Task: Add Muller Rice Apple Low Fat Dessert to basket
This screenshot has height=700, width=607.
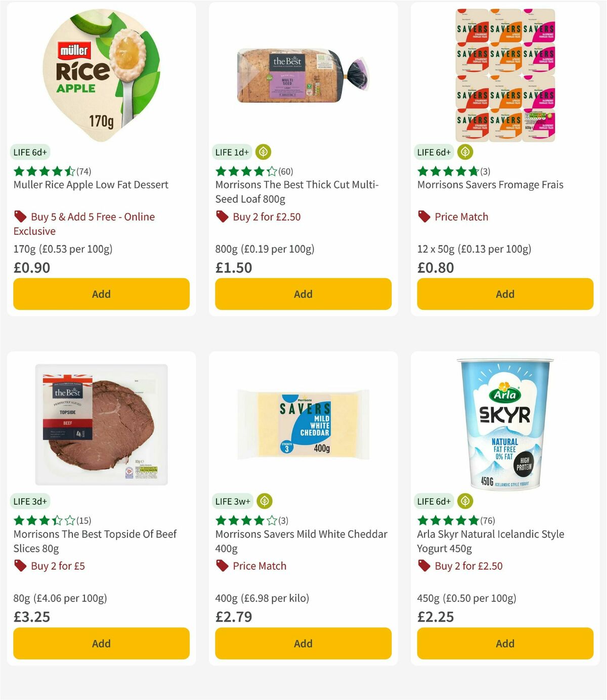Action: [x=101, y=294]
